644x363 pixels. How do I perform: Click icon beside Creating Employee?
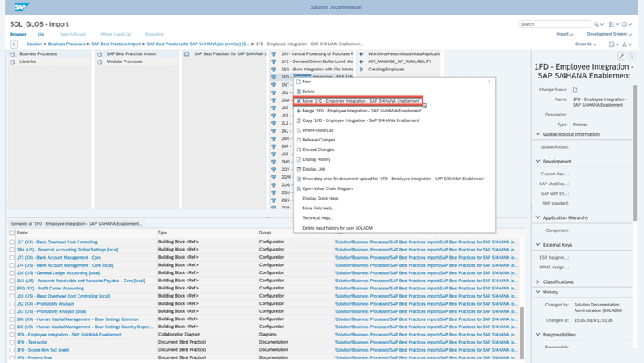[x=361, y=70]
